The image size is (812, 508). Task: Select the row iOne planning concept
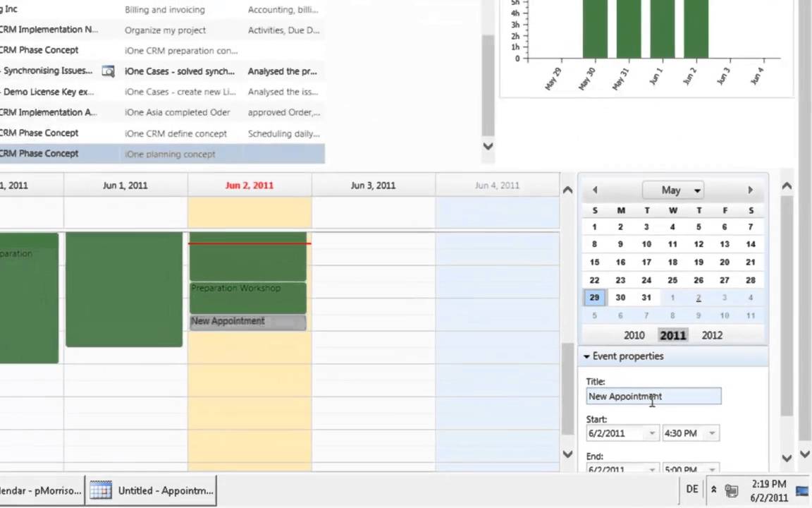[161, 154]
